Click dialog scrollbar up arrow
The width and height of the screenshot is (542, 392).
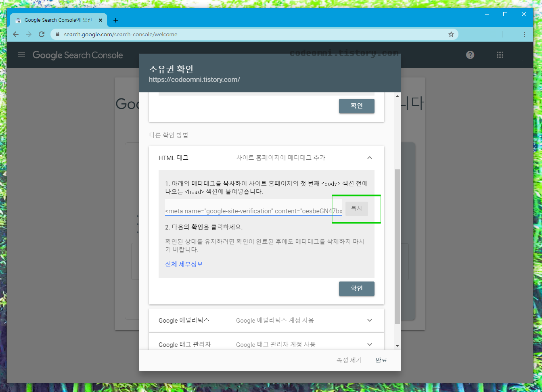click(397, 96)
